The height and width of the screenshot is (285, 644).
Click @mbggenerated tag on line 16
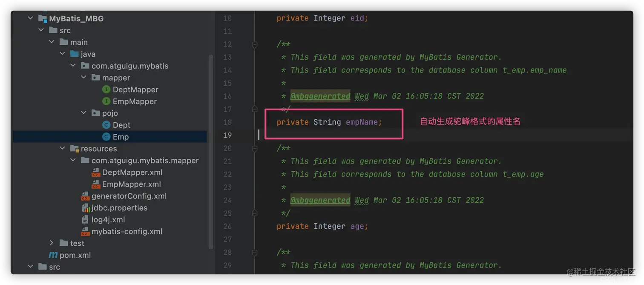tap(320, 96)
